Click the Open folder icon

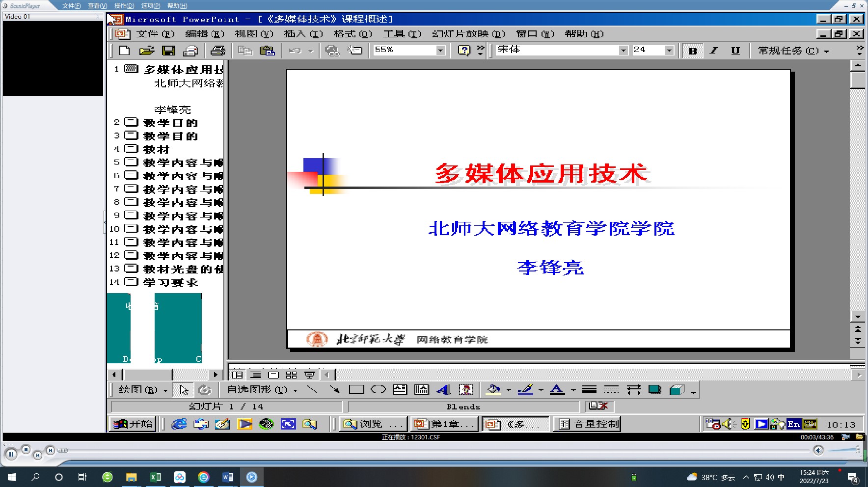point(146,51)
